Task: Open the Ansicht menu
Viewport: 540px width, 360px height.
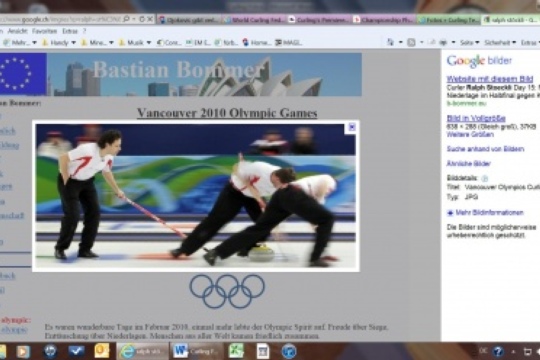Action: tap(17, 31)
